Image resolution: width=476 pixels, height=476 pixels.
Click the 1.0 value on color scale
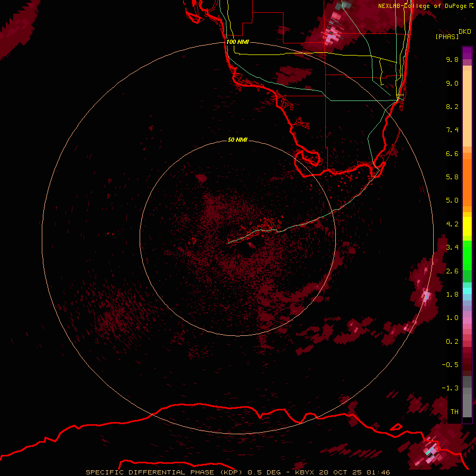point(452,318)
